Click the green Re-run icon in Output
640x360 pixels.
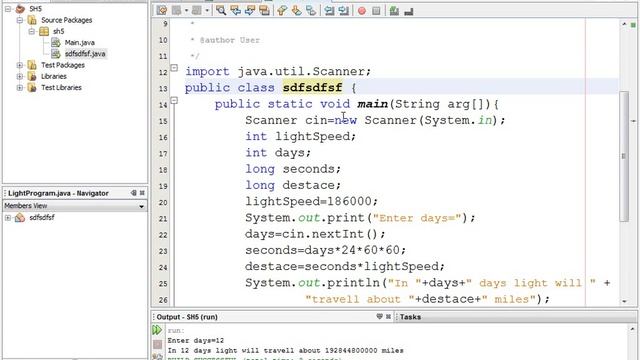[157, 330]
